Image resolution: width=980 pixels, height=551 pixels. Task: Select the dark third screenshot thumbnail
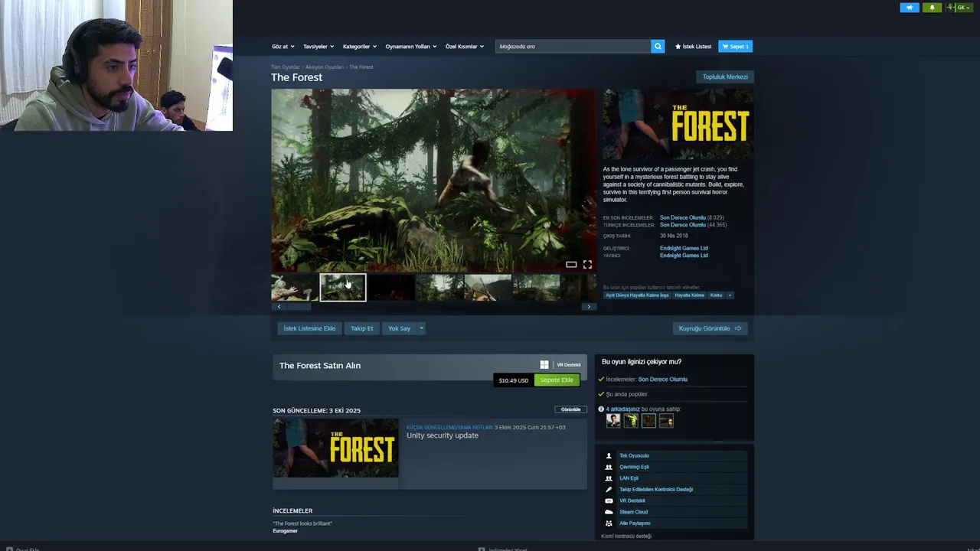[x=391, y=288]
